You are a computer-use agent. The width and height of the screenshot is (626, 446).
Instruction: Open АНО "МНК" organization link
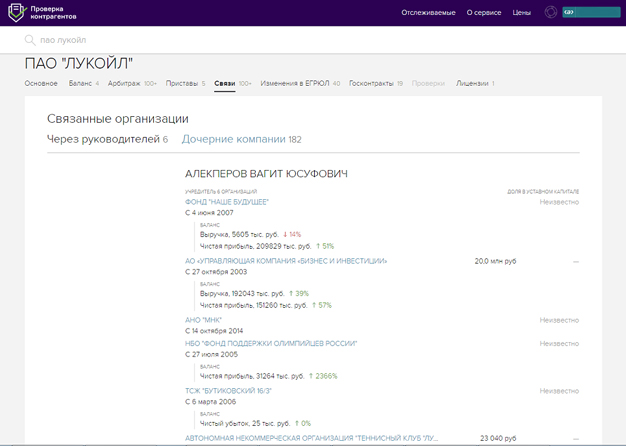203,320
